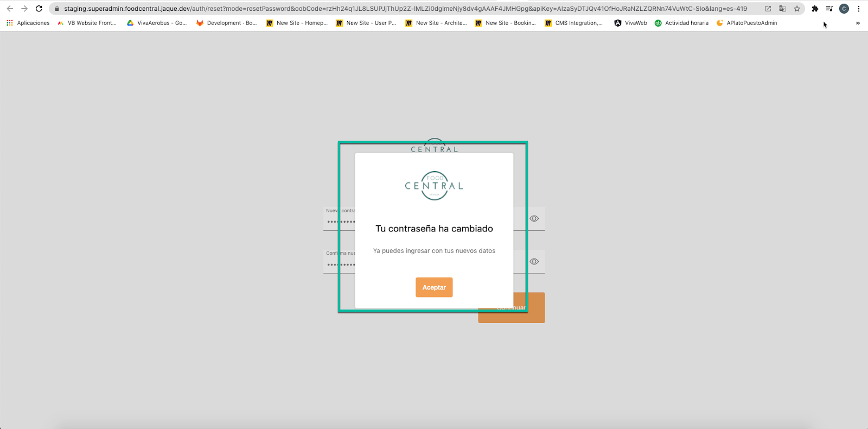
Task: Click 'Ya puedes ingresar con tus nuevos datos' text
Action: (x=434, y=251)
